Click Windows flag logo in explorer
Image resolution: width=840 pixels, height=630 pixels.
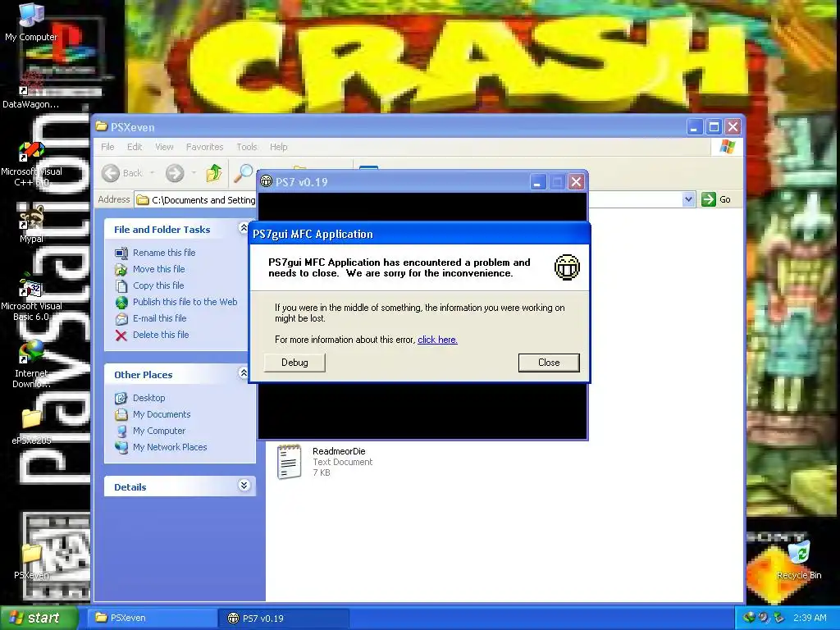tap(727, 146)
